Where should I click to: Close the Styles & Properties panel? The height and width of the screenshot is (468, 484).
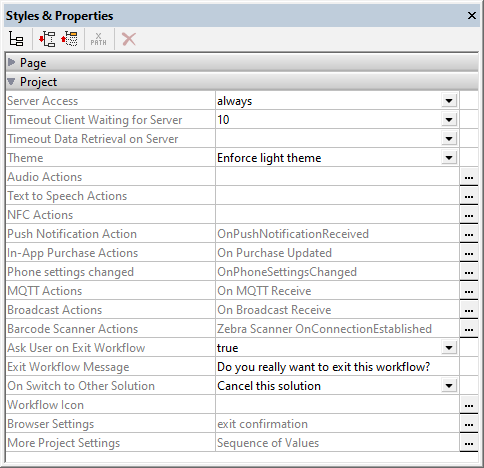pyautogui.click(x=472, y=16)
